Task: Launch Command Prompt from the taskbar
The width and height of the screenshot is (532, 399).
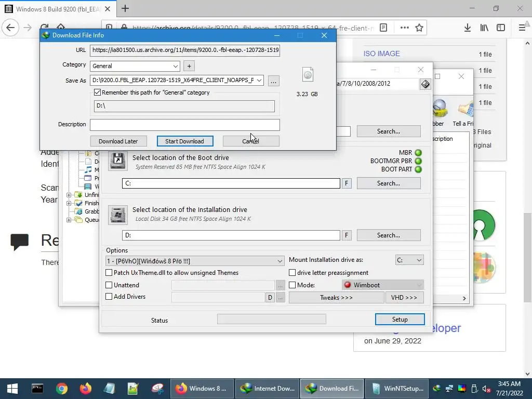Action: [x=37, y=389]
